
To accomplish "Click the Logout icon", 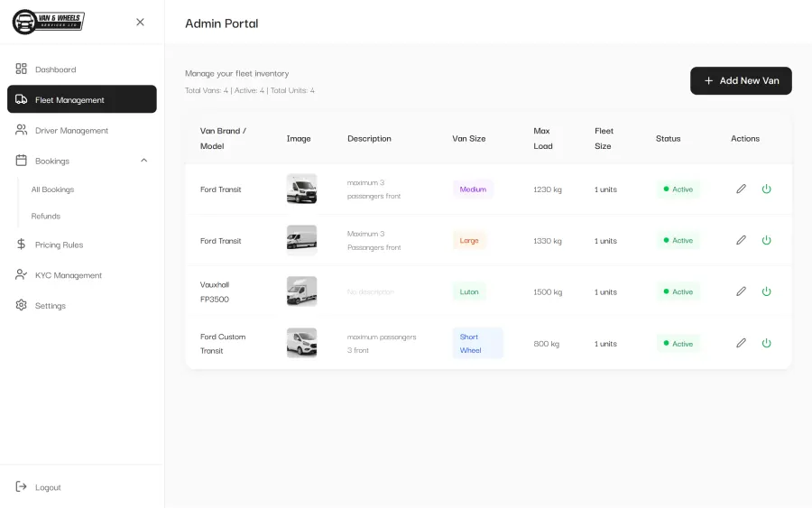I will coord(22,486).
